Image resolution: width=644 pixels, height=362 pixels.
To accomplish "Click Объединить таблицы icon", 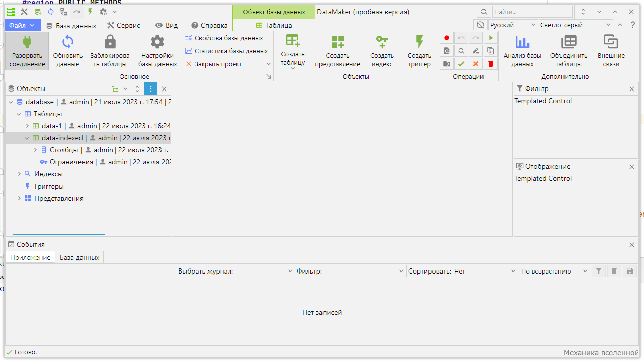I will tap(569, 42).
